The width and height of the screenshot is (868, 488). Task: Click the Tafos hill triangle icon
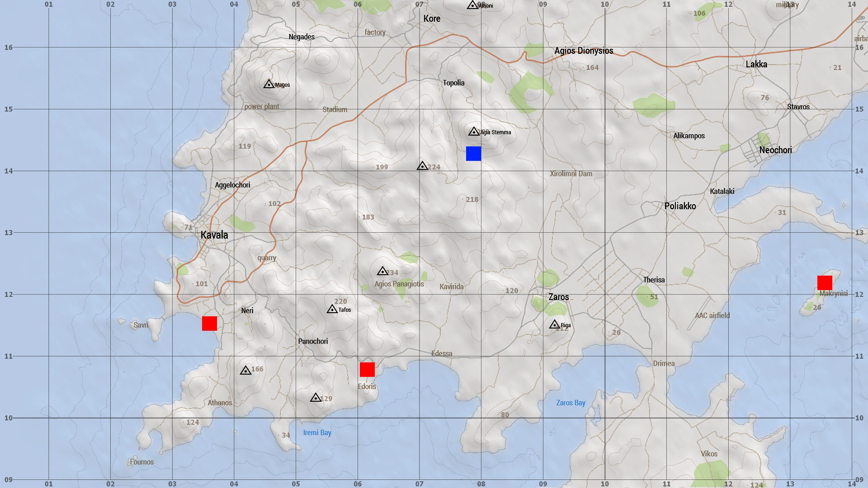click(x=332, y=310)
